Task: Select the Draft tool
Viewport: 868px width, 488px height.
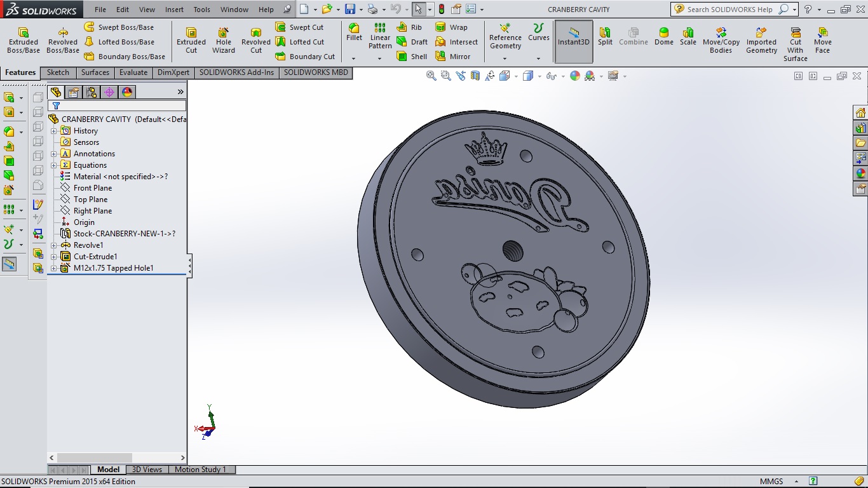Action: (412, 42)
